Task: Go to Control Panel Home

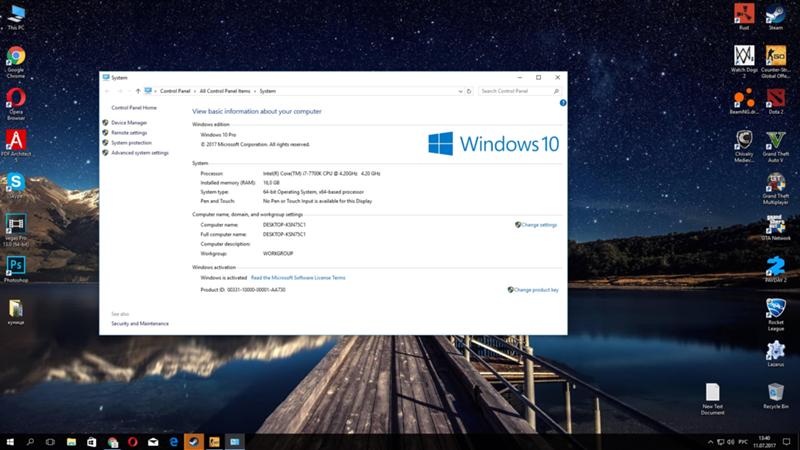Action: (x=134, y=108)
